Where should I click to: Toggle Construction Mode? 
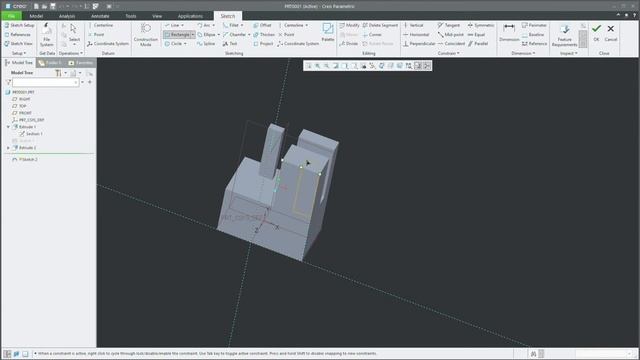145,35
